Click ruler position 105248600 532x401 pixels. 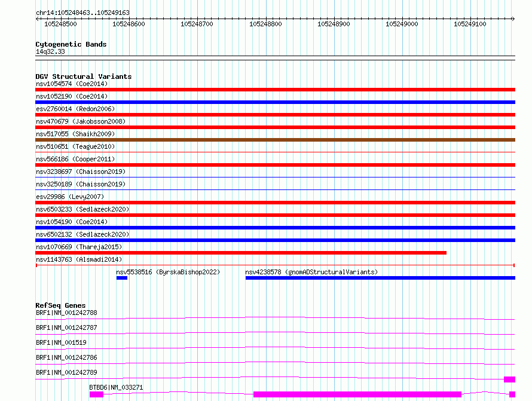pos(129,24)
